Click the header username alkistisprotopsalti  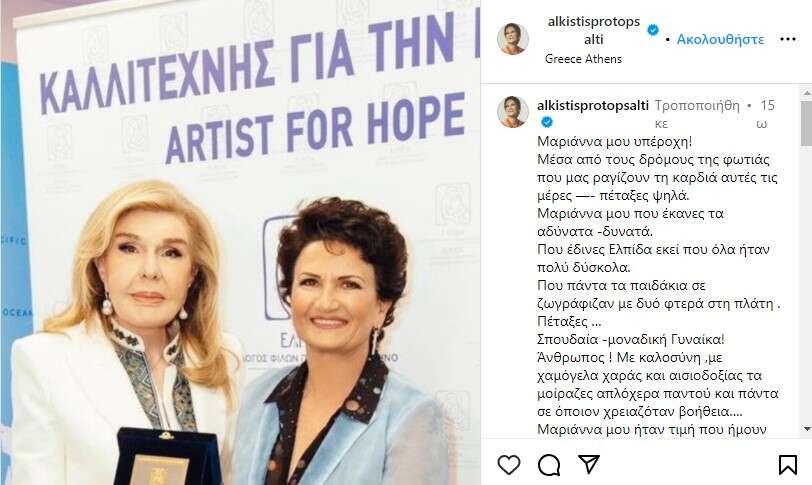593,31
